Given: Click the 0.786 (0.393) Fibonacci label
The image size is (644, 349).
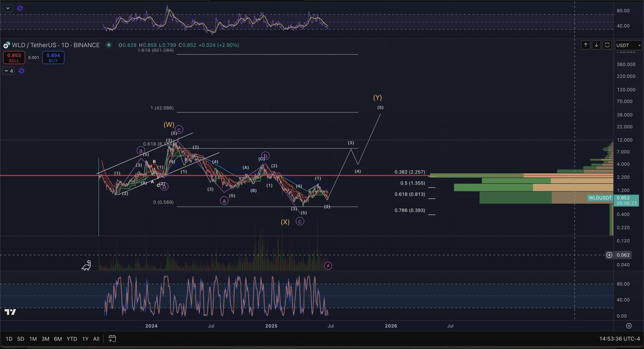Looking at the screenshot, I should 409,210.
